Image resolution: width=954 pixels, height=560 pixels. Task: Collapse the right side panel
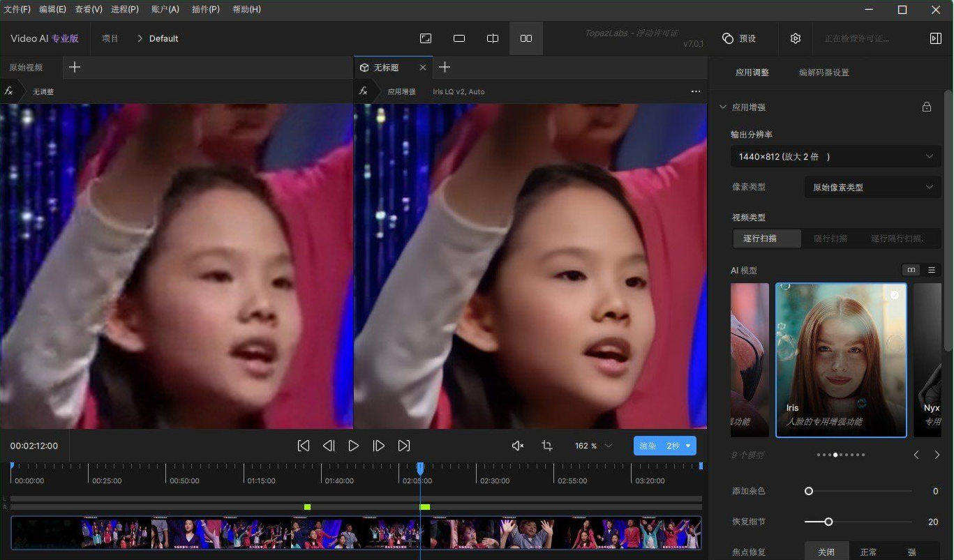936,38
